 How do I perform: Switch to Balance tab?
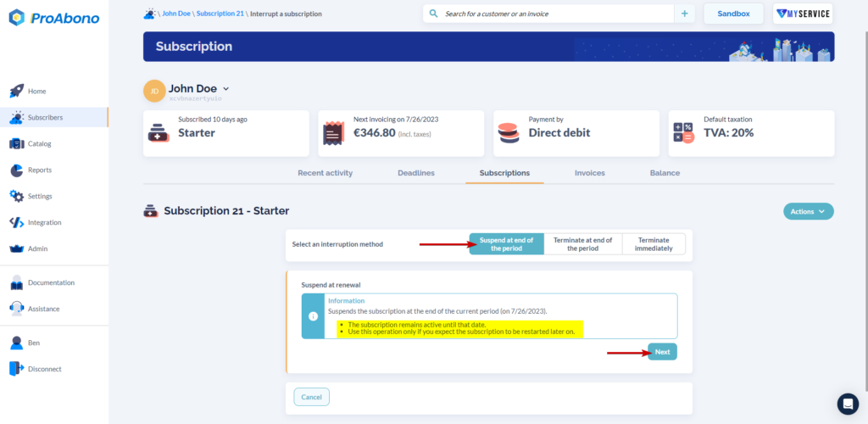pyautogui.click(x=665, y=173)
